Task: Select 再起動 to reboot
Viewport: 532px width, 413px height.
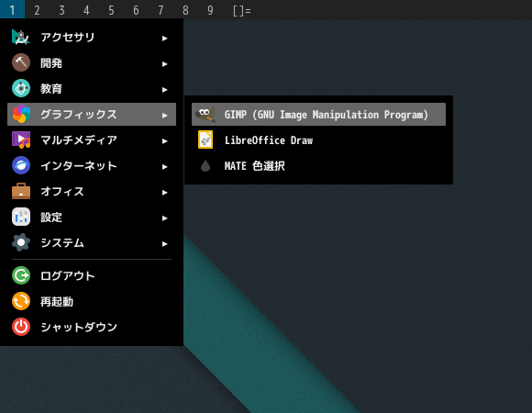Action: (92, 301)
